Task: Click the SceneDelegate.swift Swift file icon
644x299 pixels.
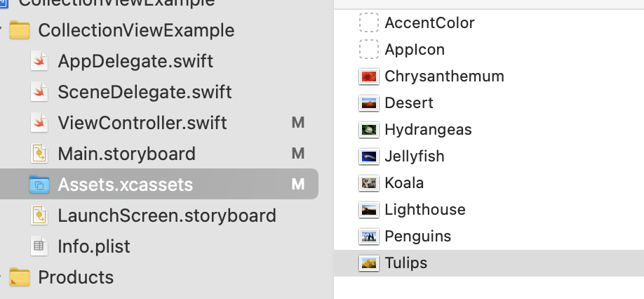Action: pyautogui.click(x=39, y=92)
